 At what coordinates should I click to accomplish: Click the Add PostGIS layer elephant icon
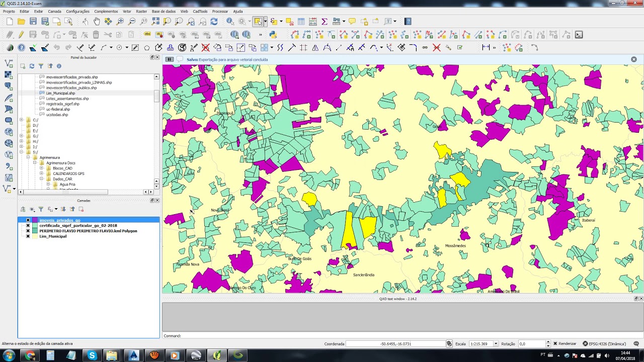click(x=9, y=86)
